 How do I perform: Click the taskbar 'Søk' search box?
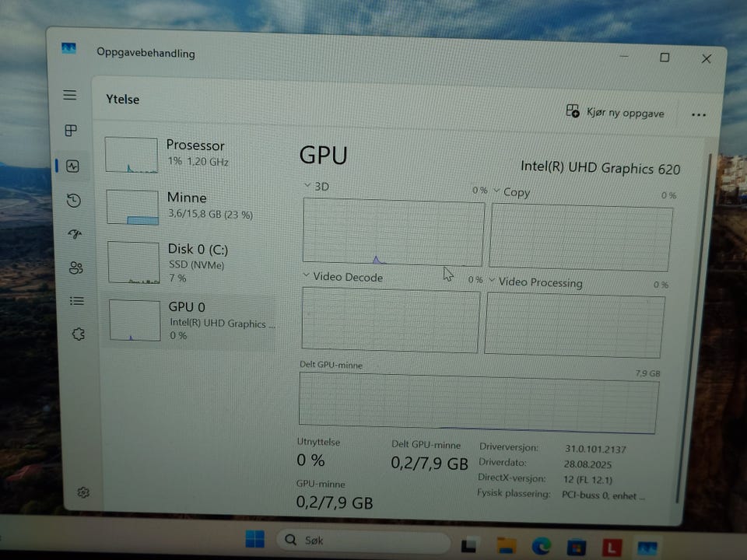click(363, 541)
